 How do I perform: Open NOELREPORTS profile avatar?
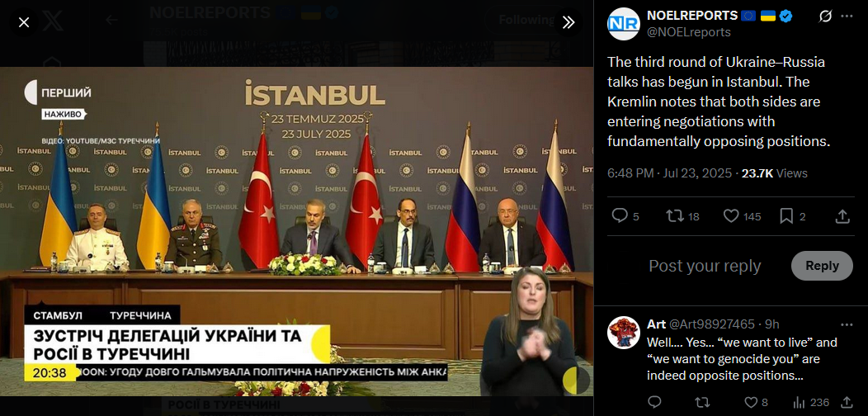[x=623, y=24]
